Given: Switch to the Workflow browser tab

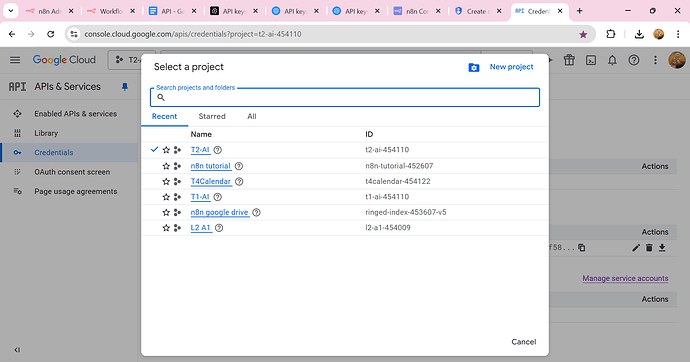Looking at the screenshot, I should point(111,11).
